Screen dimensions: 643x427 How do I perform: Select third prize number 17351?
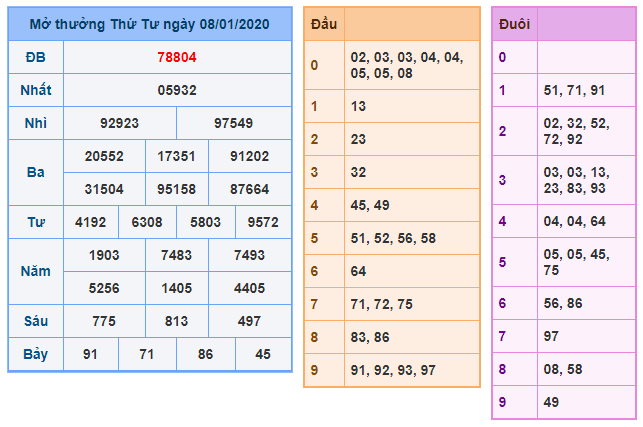click(177, 156)
